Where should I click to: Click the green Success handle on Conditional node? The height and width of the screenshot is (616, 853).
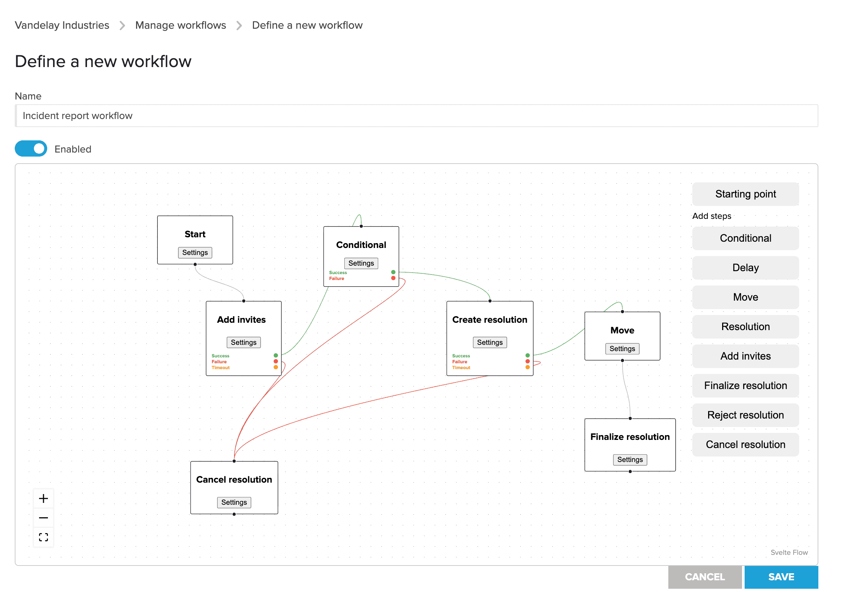pyautogui.click(x=393, y=272)
